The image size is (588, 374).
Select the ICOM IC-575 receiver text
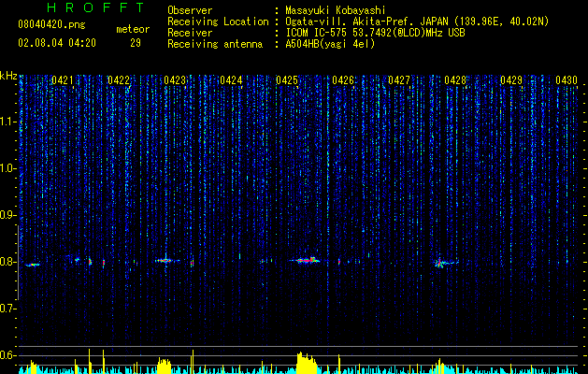point(375,33)
